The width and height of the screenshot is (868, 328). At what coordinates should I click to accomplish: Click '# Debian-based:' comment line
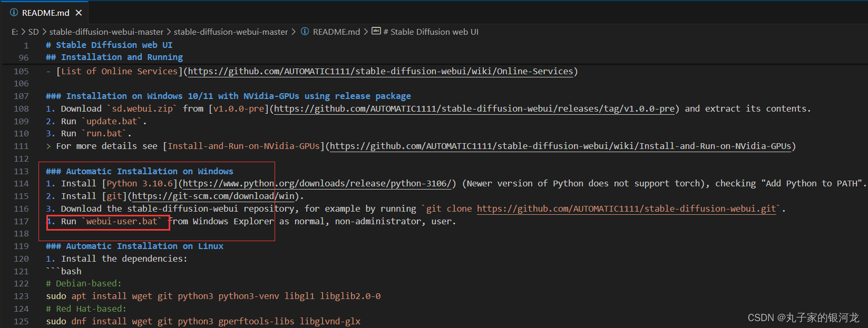coord(84,283)
